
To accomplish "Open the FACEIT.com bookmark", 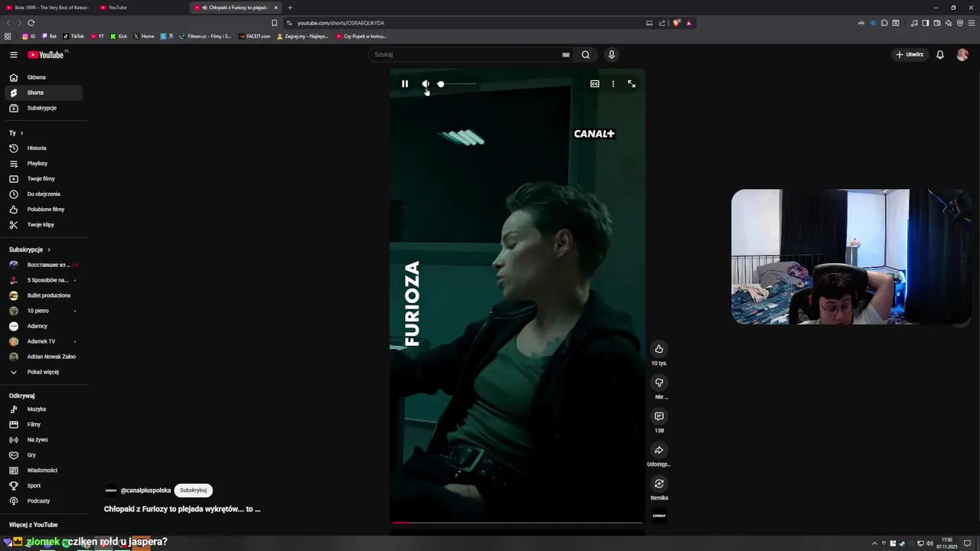I will (x=254, y=36).
